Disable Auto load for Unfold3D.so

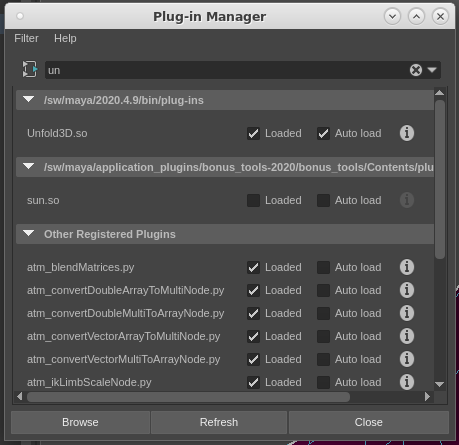click(x=323, y=133)
